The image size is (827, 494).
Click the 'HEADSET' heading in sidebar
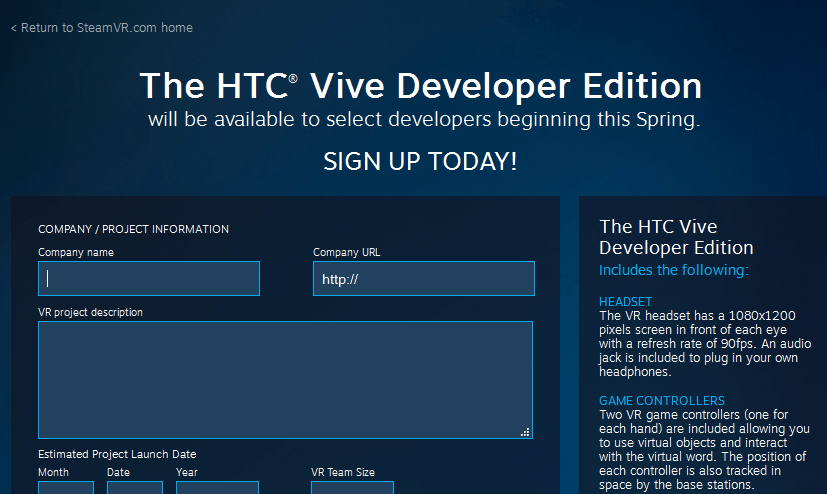pos(626,302)
